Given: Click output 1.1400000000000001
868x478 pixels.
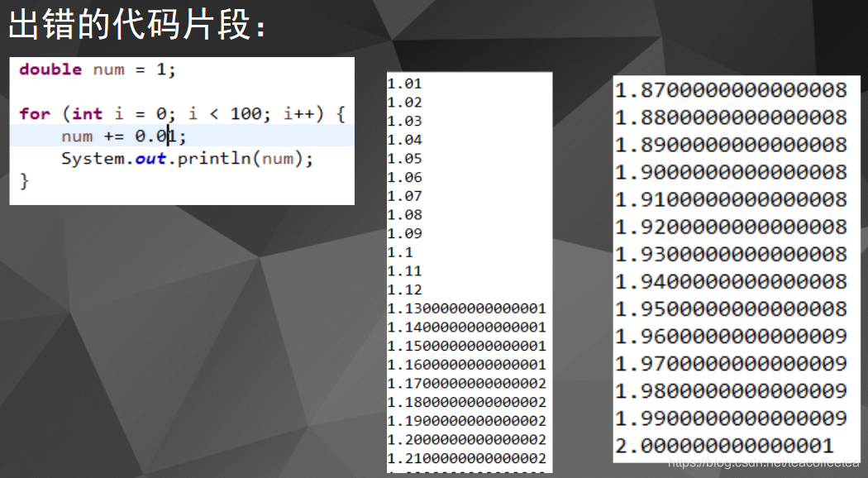Looking at the screenshot, I should tap(467, 327).
